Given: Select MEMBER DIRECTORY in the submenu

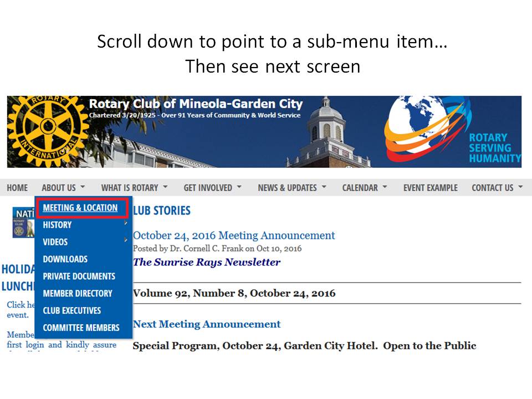Looking at the screenshot, I should 77,294.
